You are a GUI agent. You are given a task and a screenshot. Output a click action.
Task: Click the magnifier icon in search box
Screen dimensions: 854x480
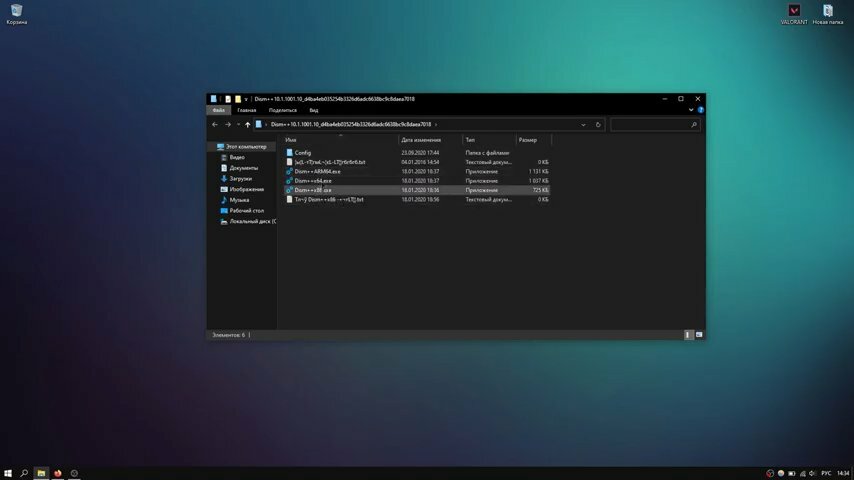click(694, 125)
